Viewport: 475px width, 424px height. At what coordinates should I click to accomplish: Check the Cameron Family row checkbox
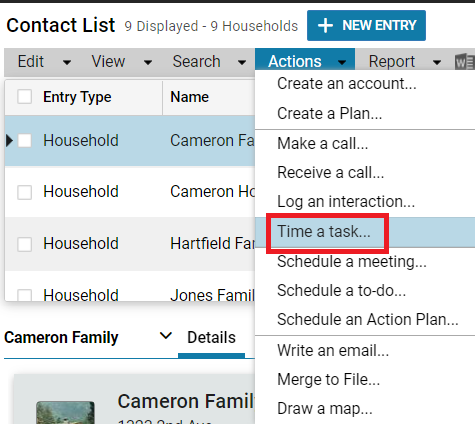click(x=25, y=141)
